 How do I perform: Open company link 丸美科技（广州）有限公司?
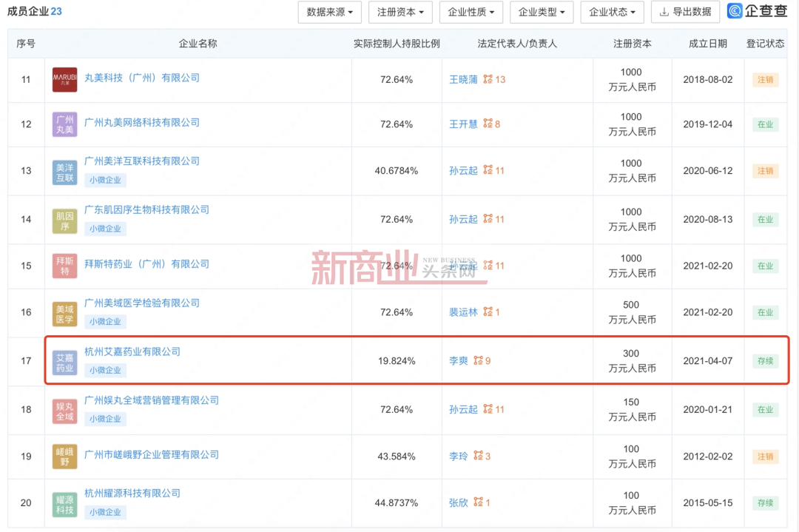pos(141,78)
